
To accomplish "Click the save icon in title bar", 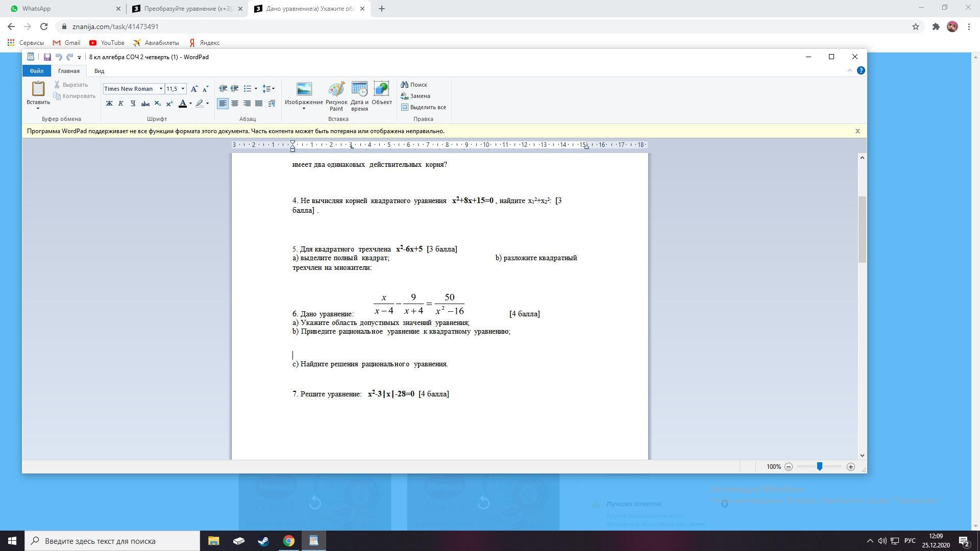I will pyautogui.click(x=47, y=57).
